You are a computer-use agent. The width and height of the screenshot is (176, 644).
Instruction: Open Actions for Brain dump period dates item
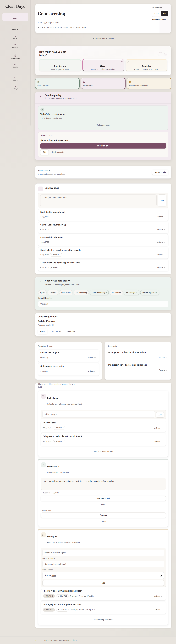[158, 442]
